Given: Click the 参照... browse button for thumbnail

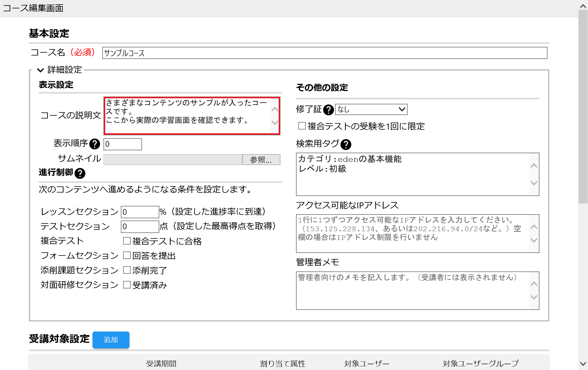Looking at the screenshot, I should click(261, 160).
